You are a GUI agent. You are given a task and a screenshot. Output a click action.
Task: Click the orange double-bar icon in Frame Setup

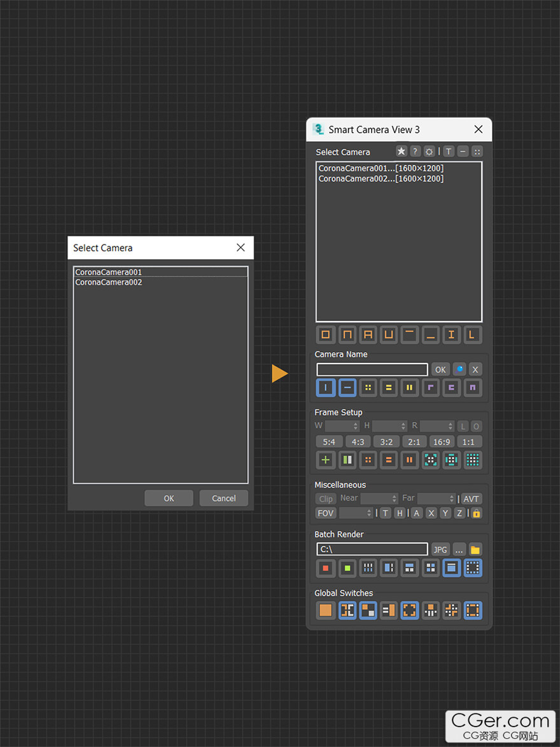(410, 460)
